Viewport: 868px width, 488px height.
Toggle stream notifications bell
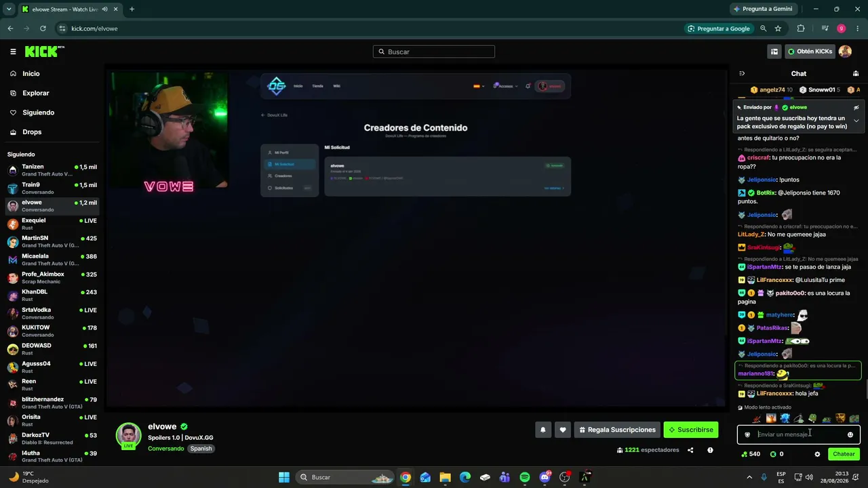click(542, 430)
